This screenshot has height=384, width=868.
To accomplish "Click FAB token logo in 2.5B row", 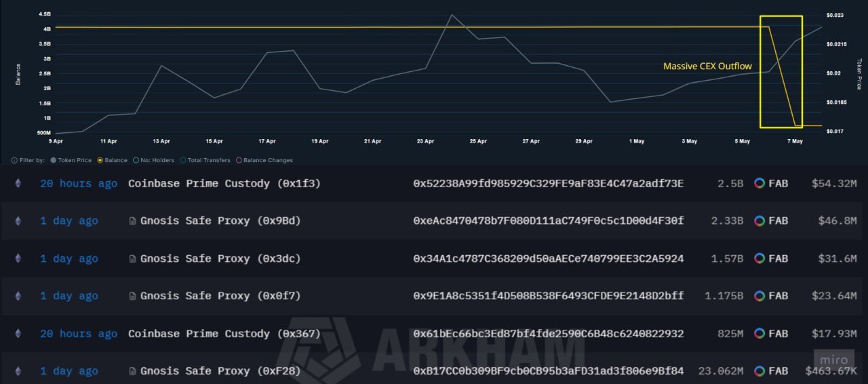I will tap(759, 183).
